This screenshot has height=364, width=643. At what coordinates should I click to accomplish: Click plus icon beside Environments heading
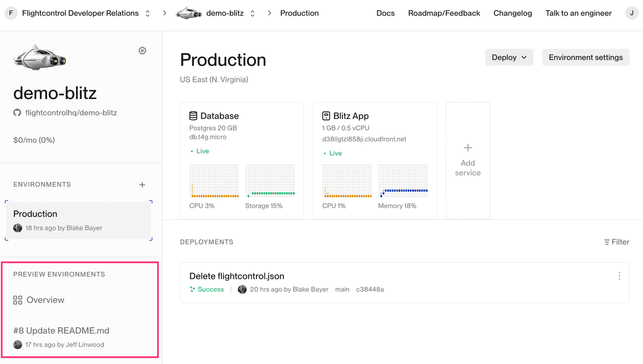pyautogui.click(x=142, y=185)
